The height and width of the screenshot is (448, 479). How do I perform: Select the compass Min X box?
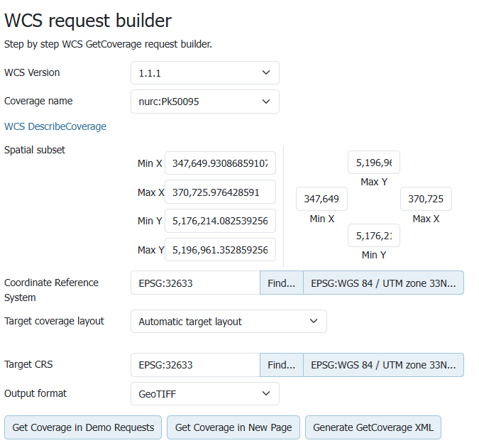pos(321,199)
